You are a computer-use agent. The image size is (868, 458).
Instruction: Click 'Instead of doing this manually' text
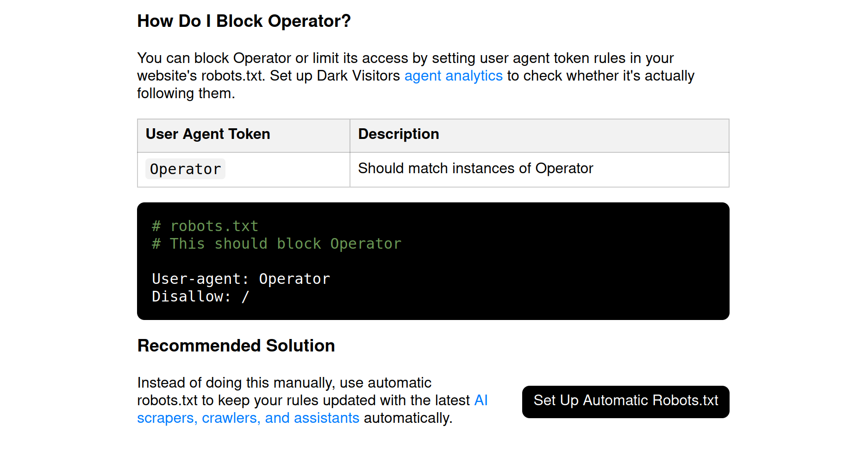point(235,383)
